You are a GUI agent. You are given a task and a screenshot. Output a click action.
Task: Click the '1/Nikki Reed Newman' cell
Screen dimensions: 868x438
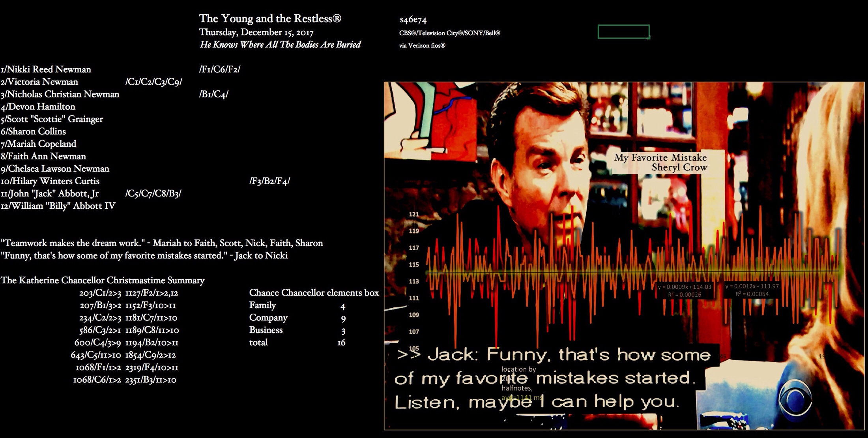[46, 69]
